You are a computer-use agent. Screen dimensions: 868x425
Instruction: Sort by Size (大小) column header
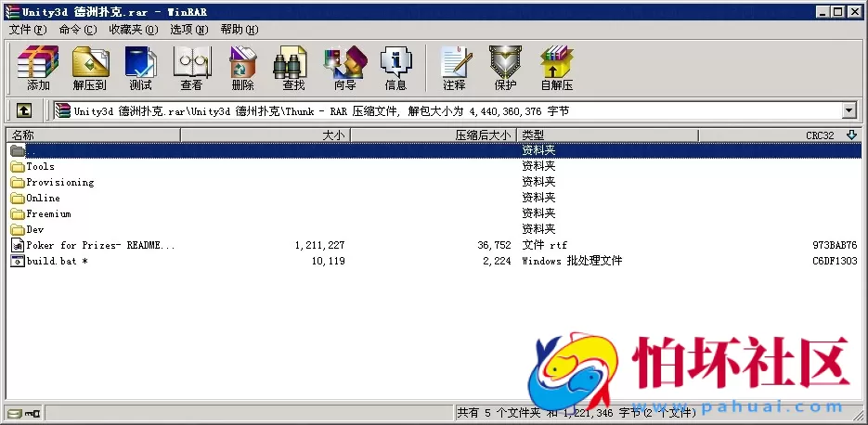(x=266, y=135)
